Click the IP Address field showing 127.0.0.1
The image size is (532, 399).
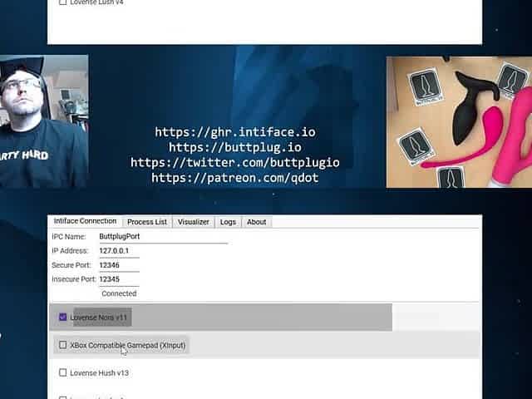click(x=119, y=251)
